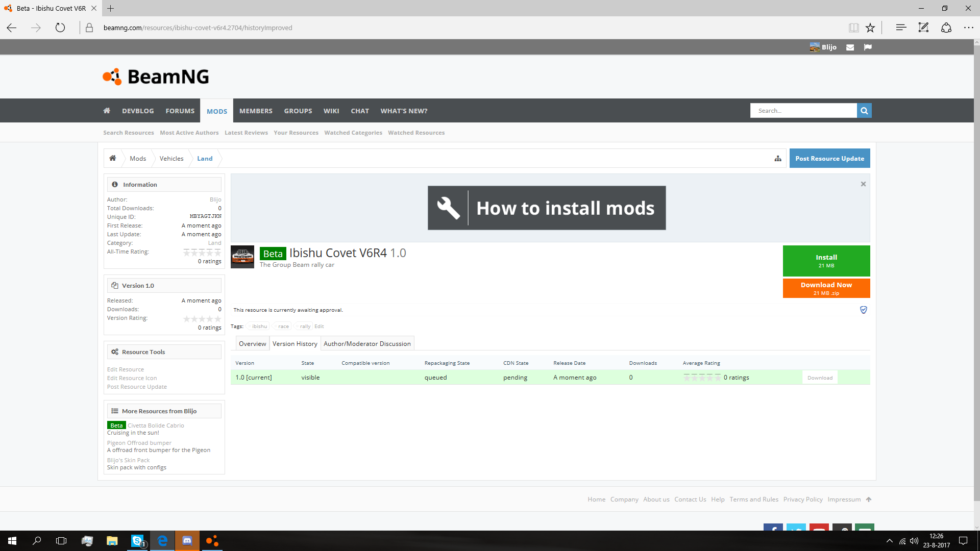Open the rally tag
The width and height of the screenshot is (980, 551).
point(305,326)
